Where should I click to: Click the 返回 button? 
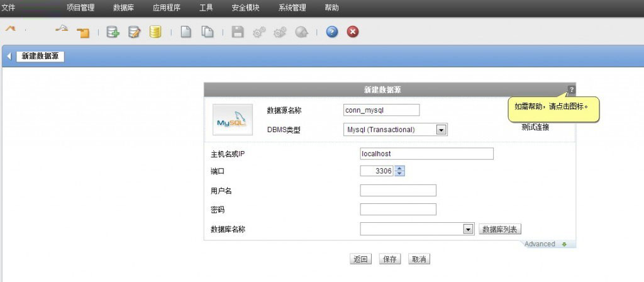pos(360,259)
